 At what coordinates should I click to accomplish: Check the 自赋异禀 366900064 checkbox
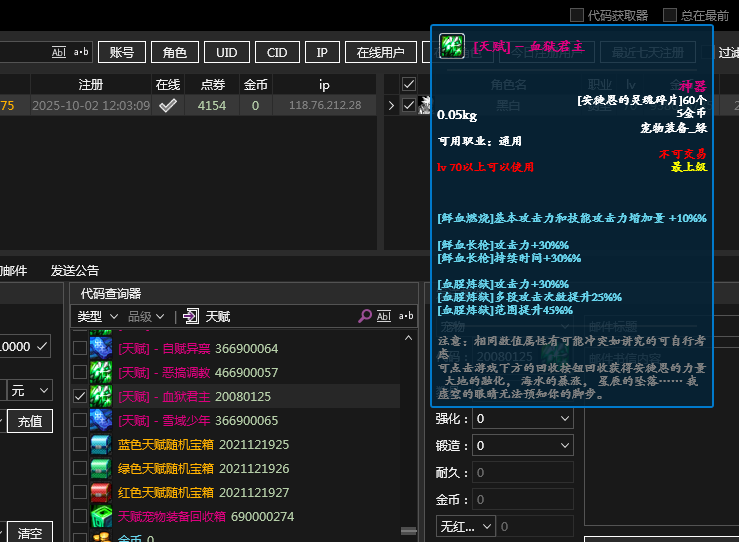tap(80, 348)
